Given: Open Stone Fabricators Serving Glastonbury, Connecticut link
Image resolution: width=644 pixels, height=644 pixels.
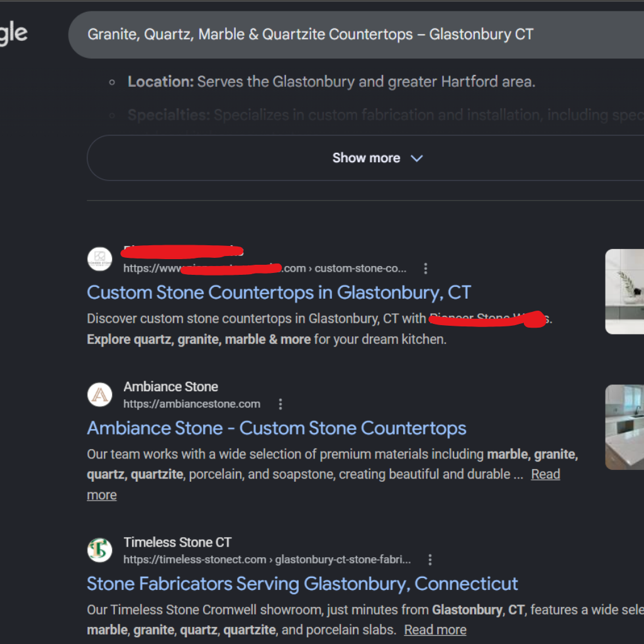Looking at the screenshot, I should 303,584.
